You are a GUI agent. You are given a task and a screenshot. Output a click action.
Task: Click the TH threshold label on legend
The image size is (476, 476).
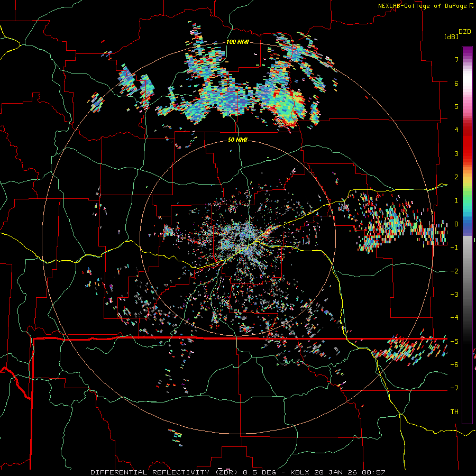(454, 412)
